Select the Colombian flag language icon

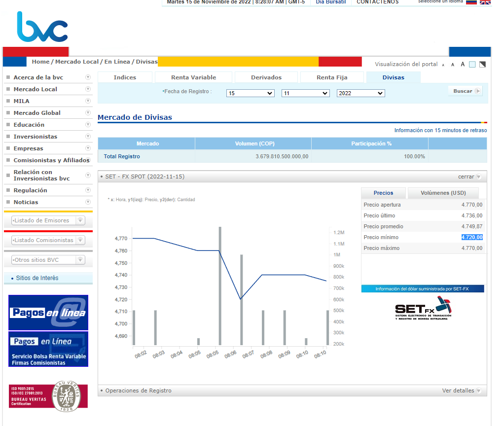point(471,2)
